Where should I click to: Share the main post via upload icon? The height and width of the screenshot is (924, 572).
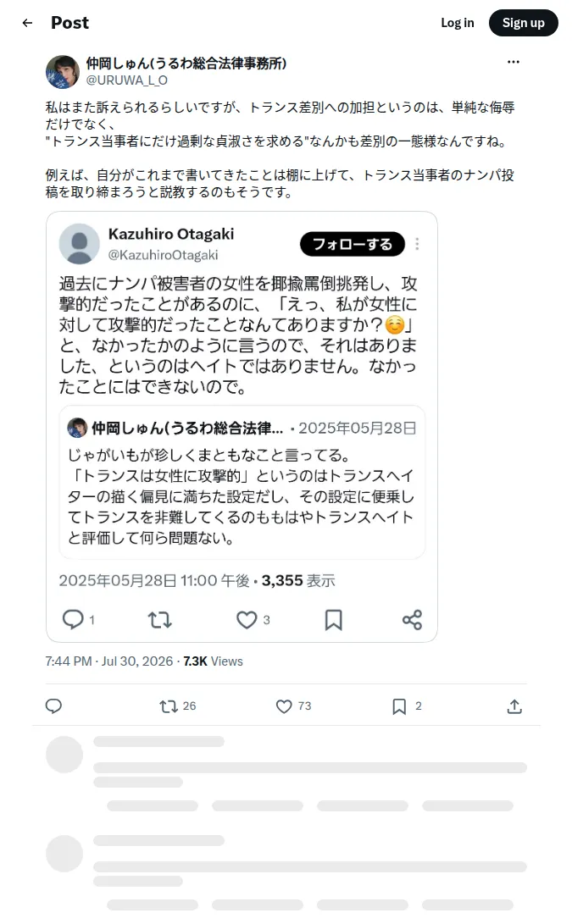[515, 706]
